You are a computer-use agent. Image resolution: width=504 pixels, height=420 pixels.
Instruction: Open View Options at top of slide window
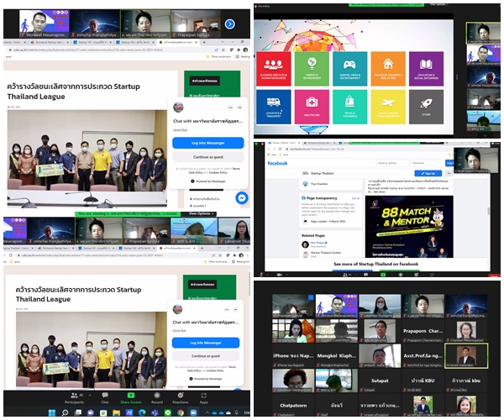(438, 4)
